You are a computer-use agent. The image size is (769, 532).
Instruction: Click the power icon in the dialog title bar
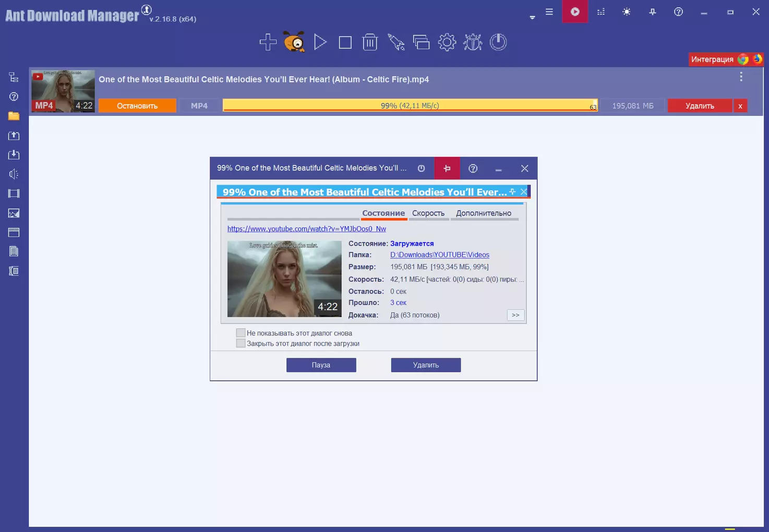[x=421, y=168]
